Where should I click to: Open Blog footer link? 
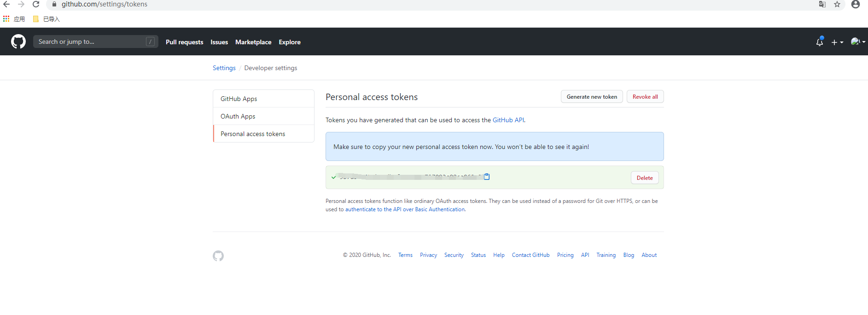[x=629, y=255]
